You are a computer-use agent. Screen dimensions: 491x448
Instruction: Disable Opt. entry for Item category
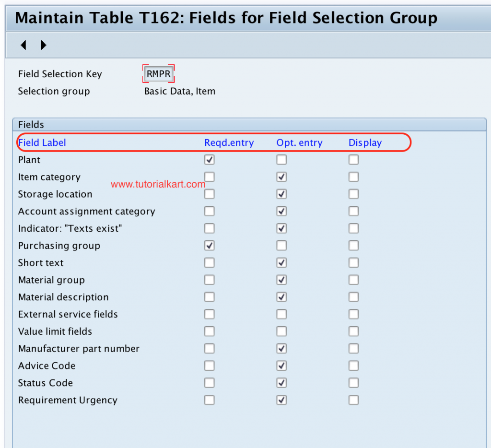pos(281,177)
